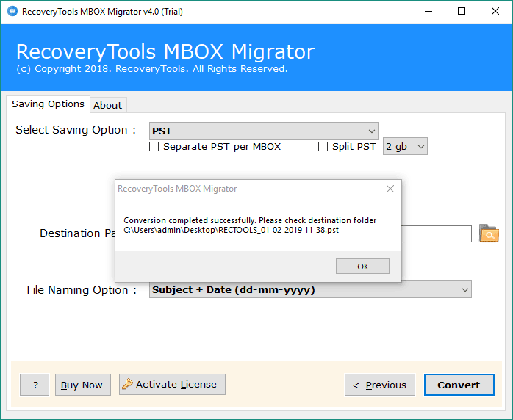Click OK in the conversion completed dialog
Screen dimensions: 513x420
pyautogui.click(x=362, y=267)
